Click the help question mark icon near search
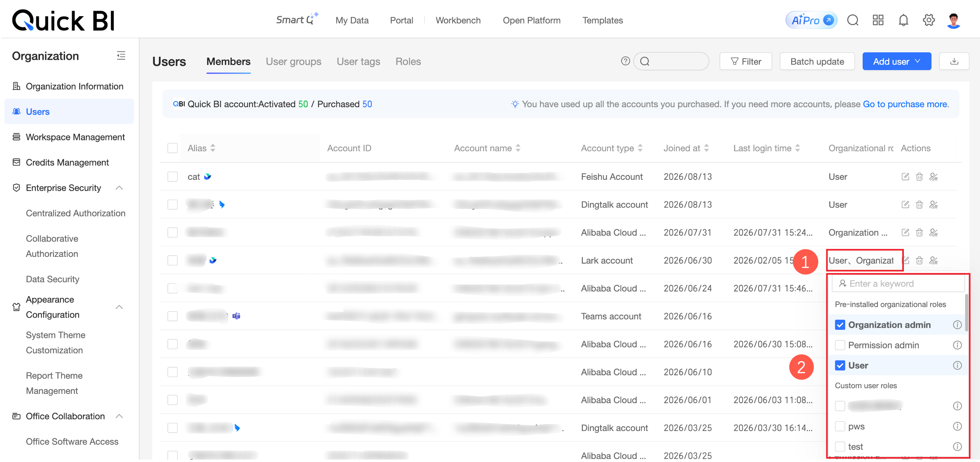 coord(625,61)
